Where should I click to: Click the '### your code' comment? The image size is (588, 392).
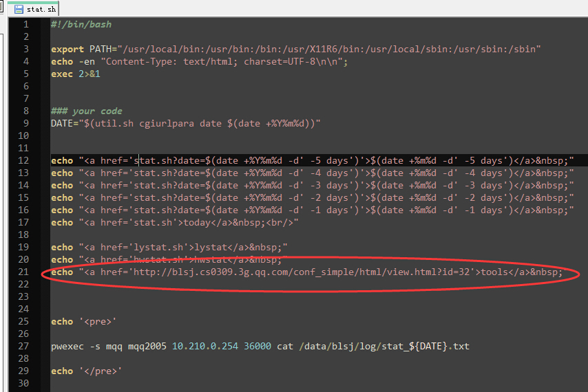tap(87, 111)
